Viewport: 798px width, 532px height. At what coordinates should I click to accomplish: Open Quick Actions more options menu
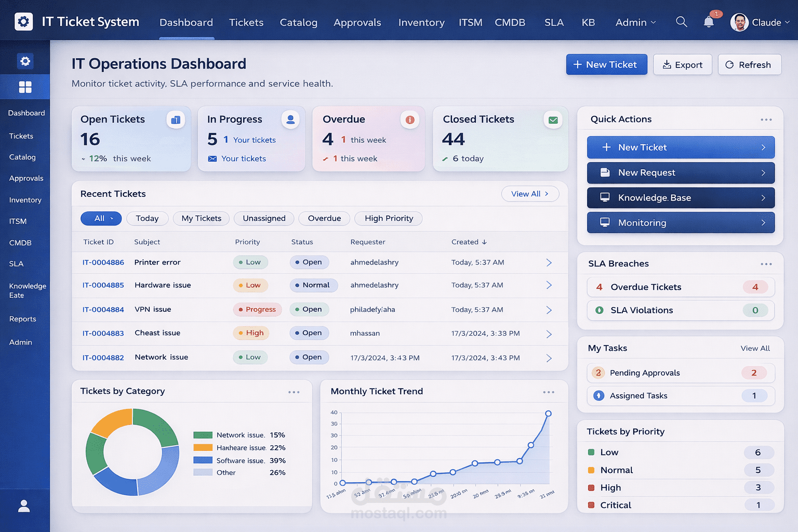(x=766, y=119)
